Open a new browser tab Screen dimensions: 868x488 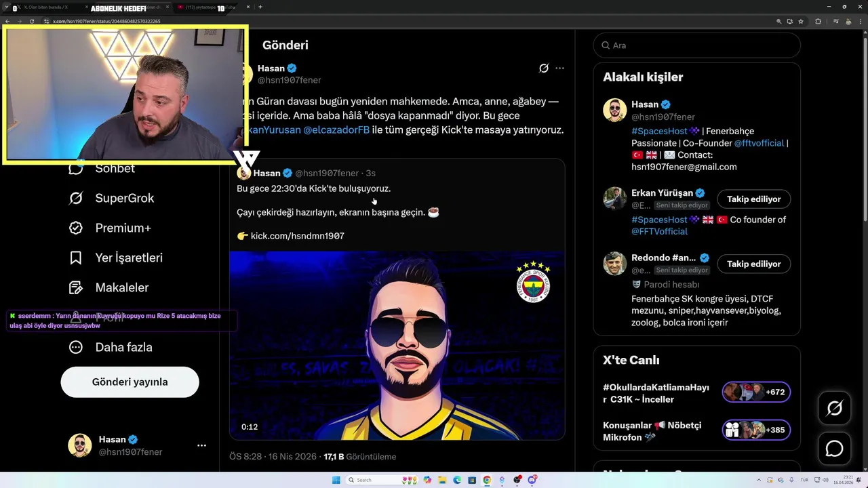pyautogui.click(x=260, y=7)
